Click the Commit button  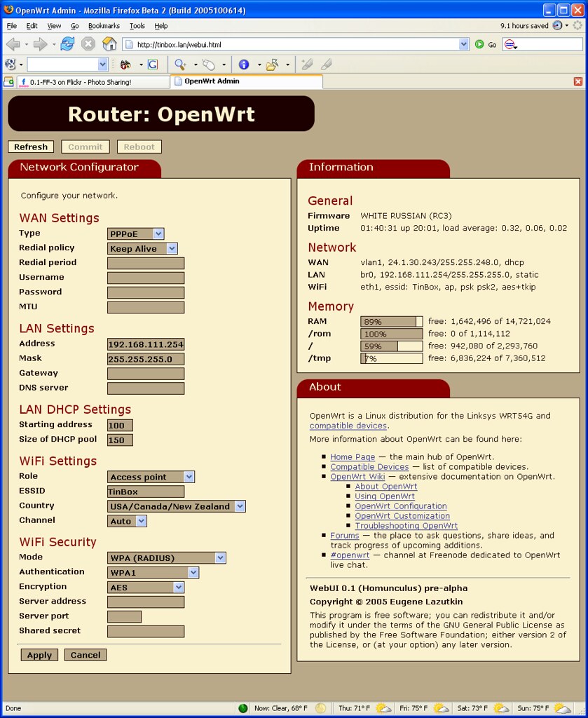[x=85, y=147]
